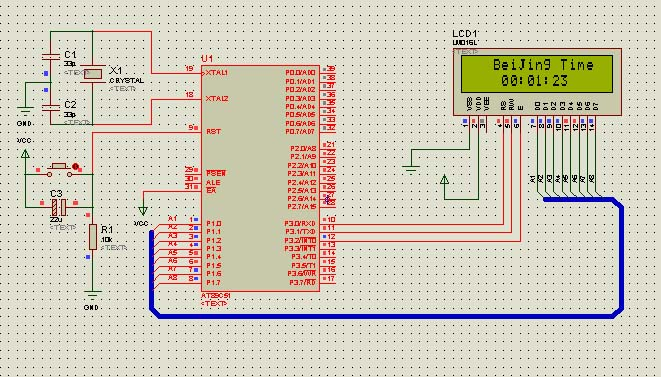This screenshot has height=377, width=661.
Task: Click the ground terminal under the LCD
Action: [x=411, y=170]
